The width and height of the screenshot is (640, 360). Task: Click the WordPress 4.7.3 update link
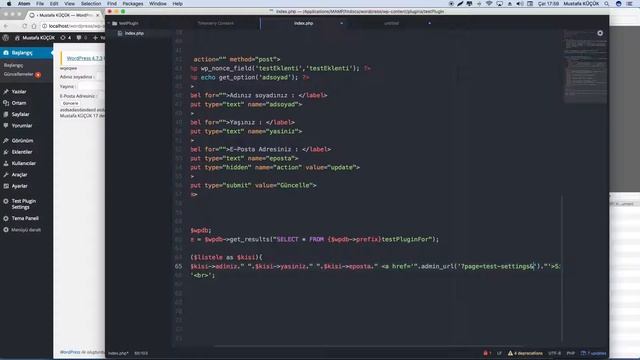pos(84,58)
